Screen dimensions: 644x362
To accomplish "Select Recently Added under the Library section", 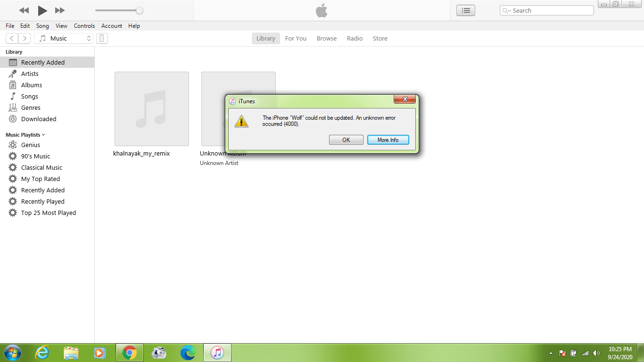I will (47, 62).
